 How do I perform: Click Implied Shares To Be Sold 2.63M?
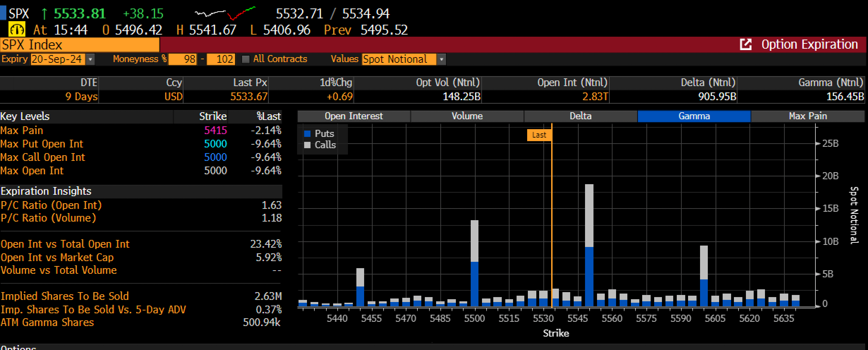pos(268,296)
